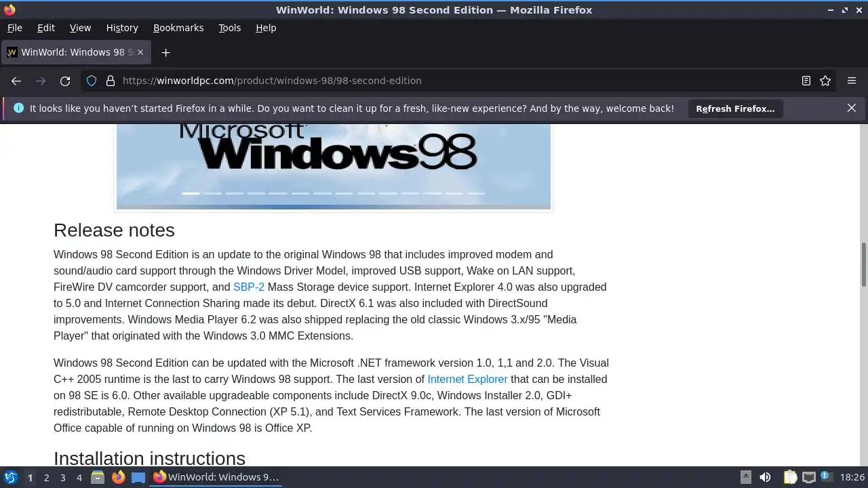This screenshot has width=868, height=488.
Task: Launch the file manager from the taskbar
Action: click(x=98, y=477)
